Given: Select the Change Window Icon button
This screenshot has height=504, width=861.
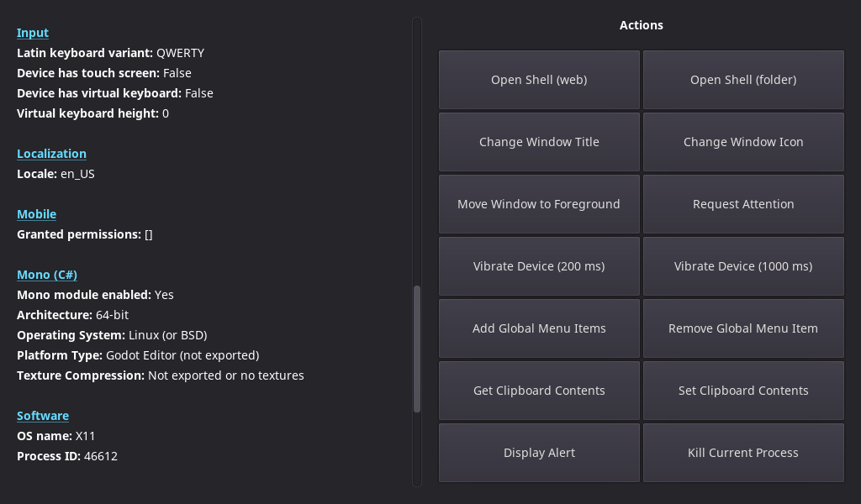Looking at the screenshot, I should click(x=743, y=142).
